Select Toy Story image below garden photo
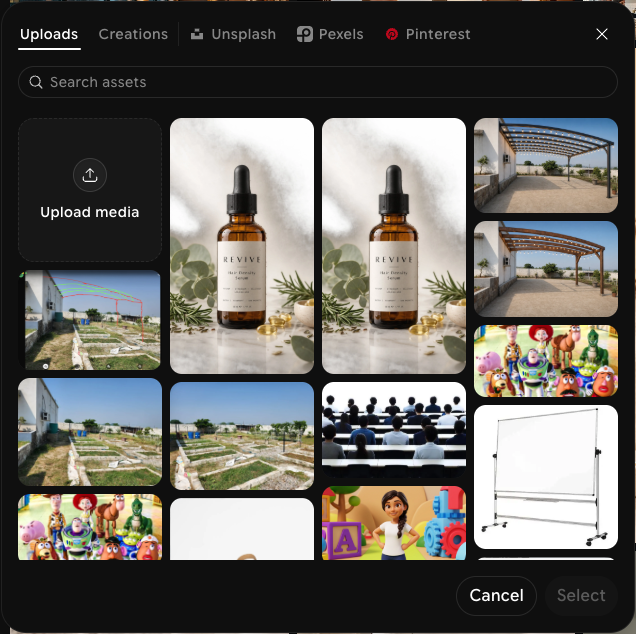 pos(90,527)
